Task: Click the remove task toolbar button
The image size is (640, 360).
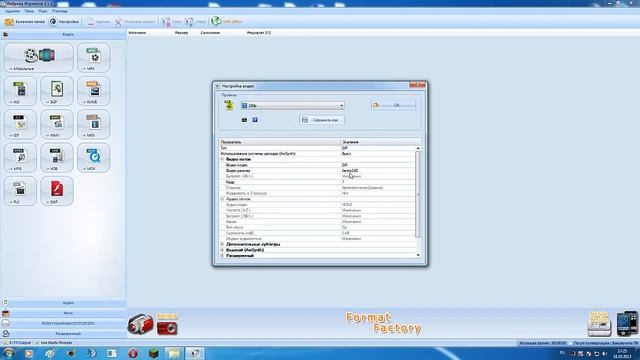Action: click(x=98, y=22)
